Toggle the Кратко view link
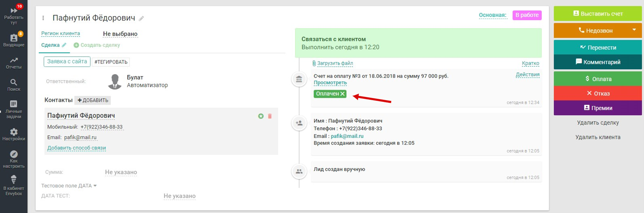Screen dimensions: 644x213 click(530, 63)
